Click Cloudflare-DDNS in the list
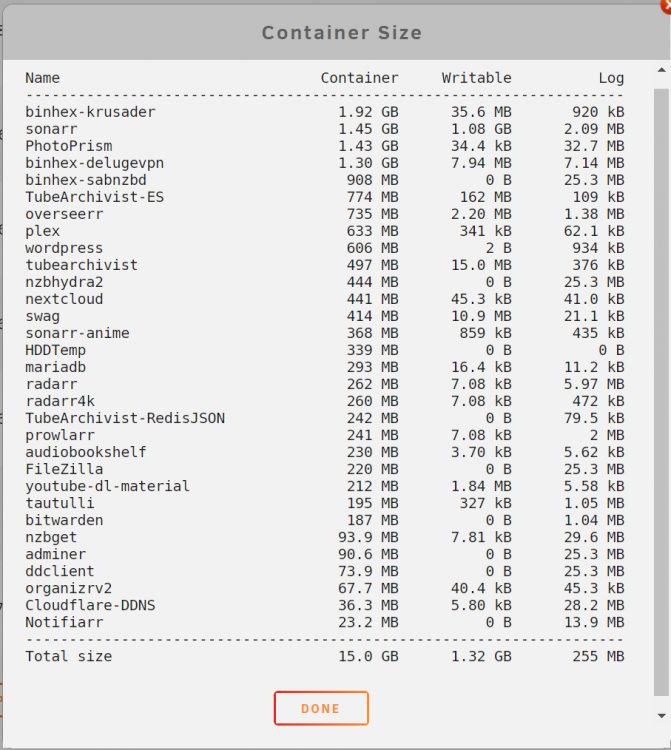The image size is (671, 750). (90, 606)
